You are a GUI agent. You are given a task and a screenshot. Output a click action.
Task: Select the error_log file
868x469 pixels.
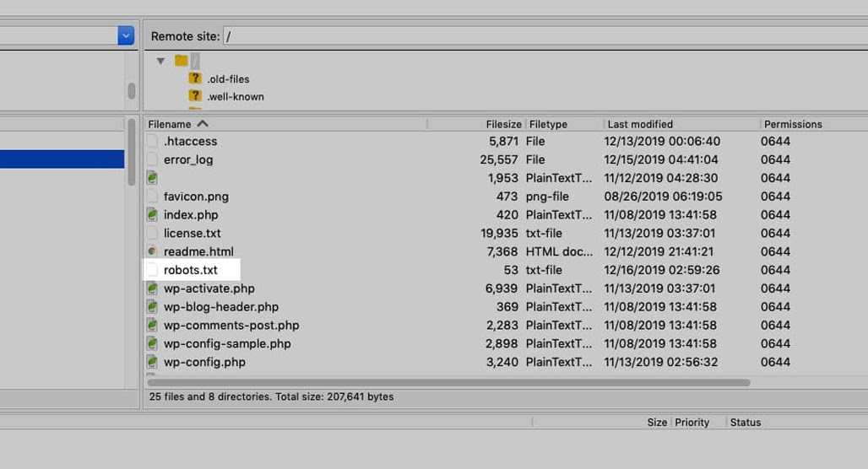coord(188,159)
